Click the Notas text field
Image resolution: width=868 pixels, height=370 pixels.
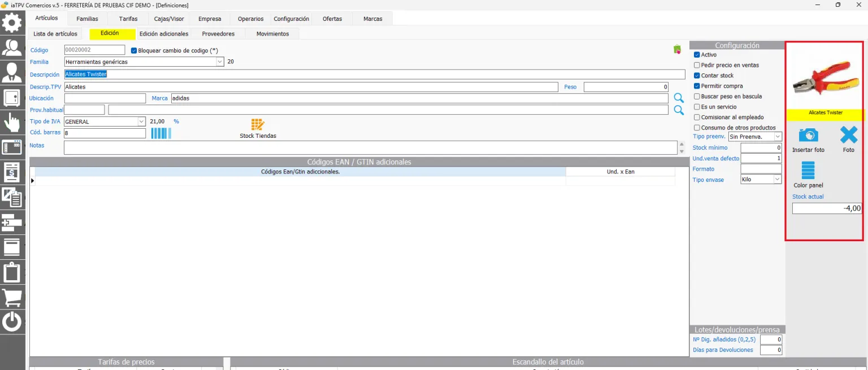(370, 147)
